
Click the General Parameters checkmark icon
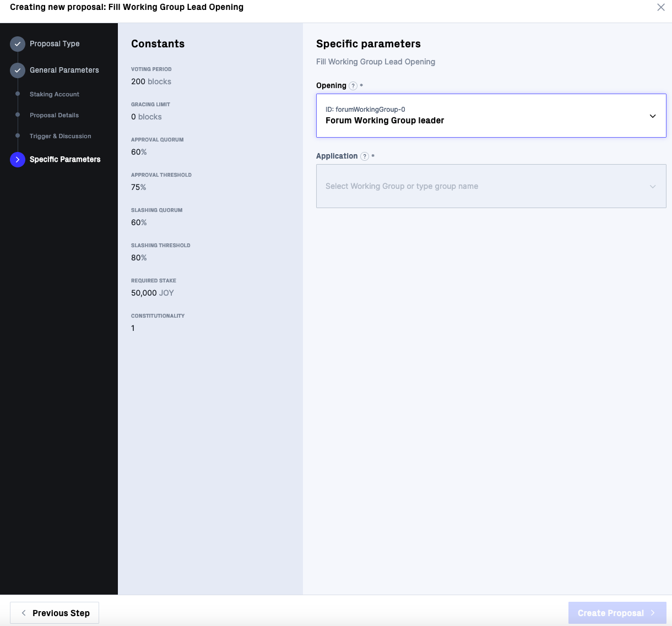17,70
